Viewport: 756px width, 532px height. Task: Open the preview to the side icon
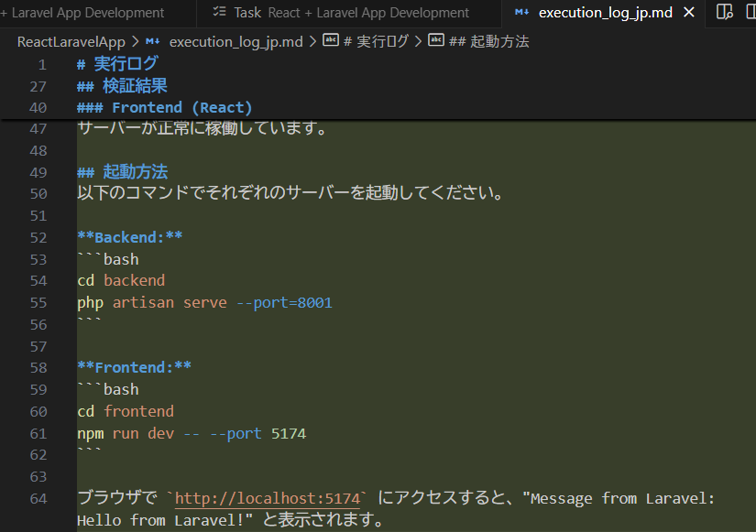[724, 12]
